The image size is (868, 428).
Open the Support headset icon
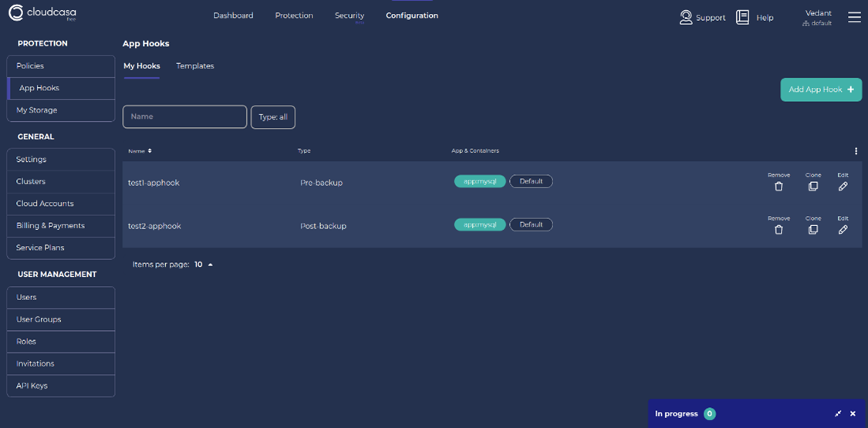687,18
